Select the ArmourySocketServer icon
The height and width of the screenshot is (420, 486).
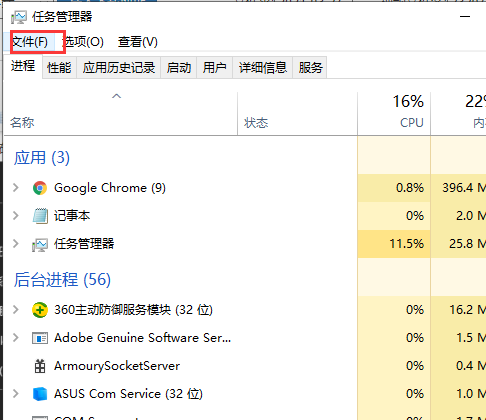[40, 366]
